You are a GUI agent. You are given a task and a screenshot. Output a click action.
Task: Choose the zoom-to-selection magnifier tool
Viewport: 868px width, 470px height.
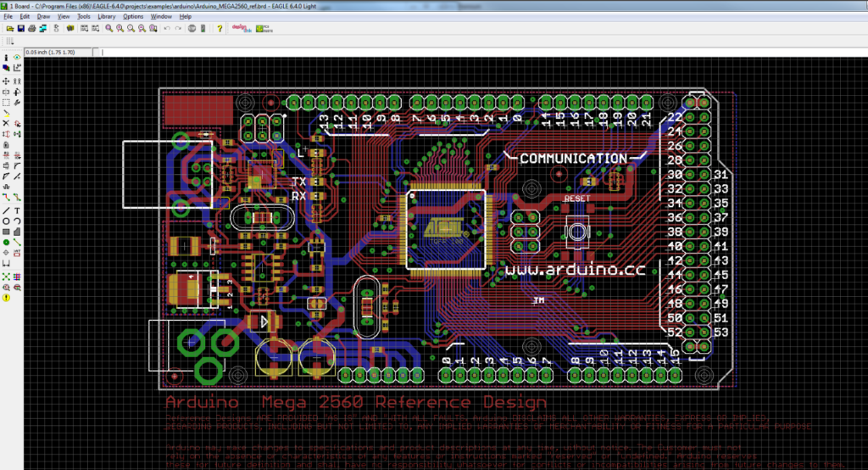[153, 28]
